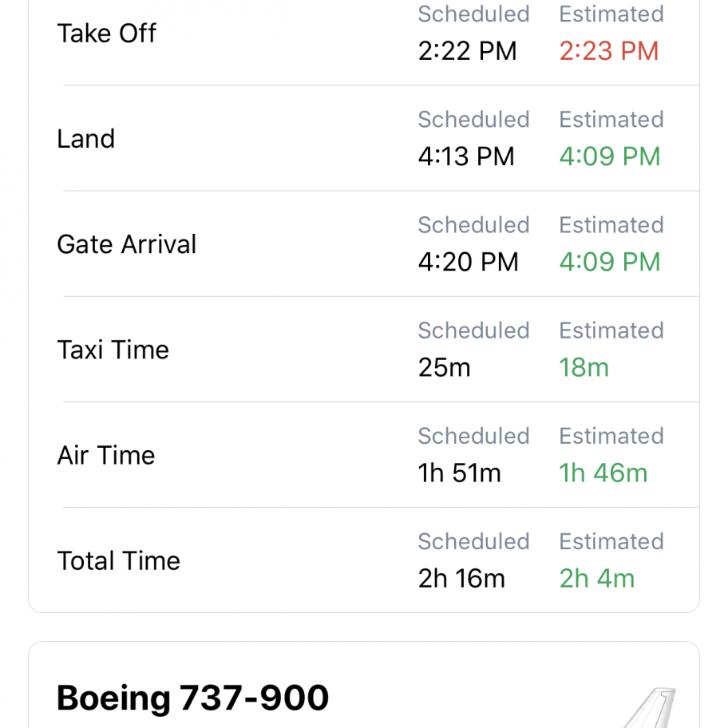Tap scheduled air time 1h 51m
The height and width of the screenshot is (728, 728).
pos(459,473)
